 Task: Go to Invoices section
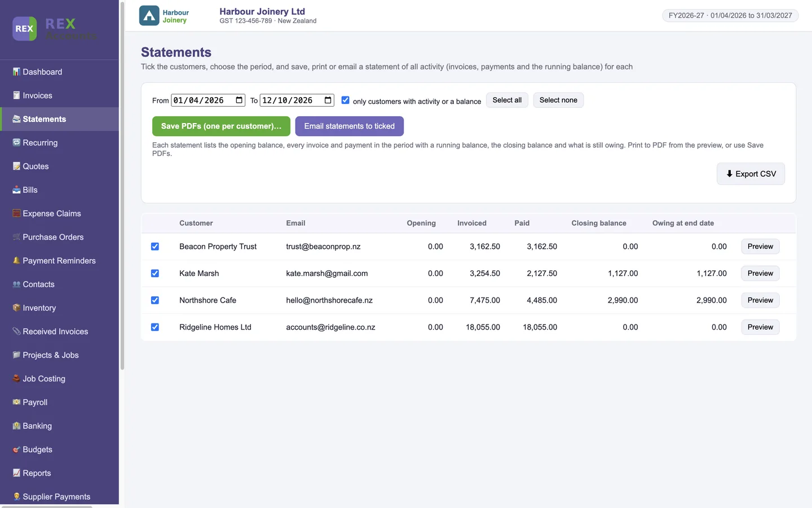pos(59,95)
